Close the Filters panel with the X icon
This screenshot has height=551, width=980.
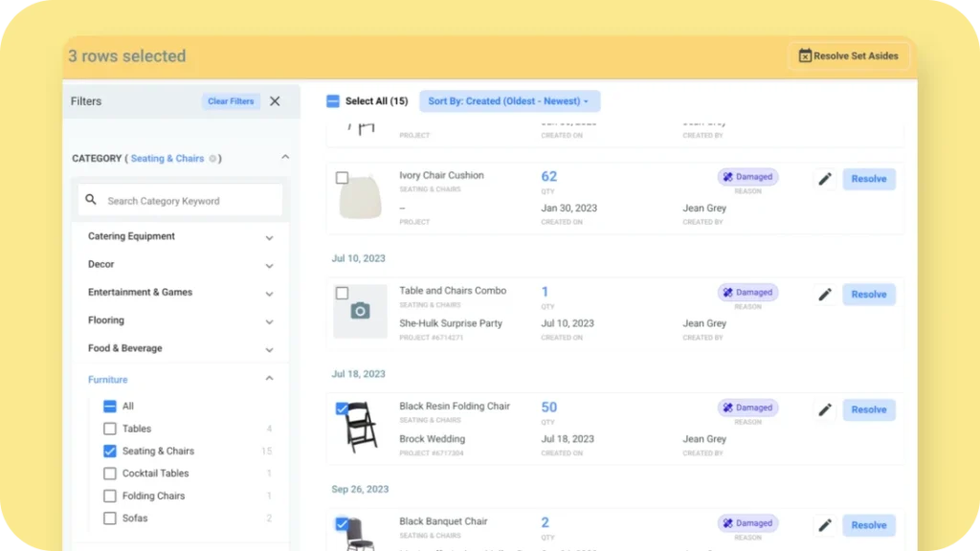click(275, 100)
